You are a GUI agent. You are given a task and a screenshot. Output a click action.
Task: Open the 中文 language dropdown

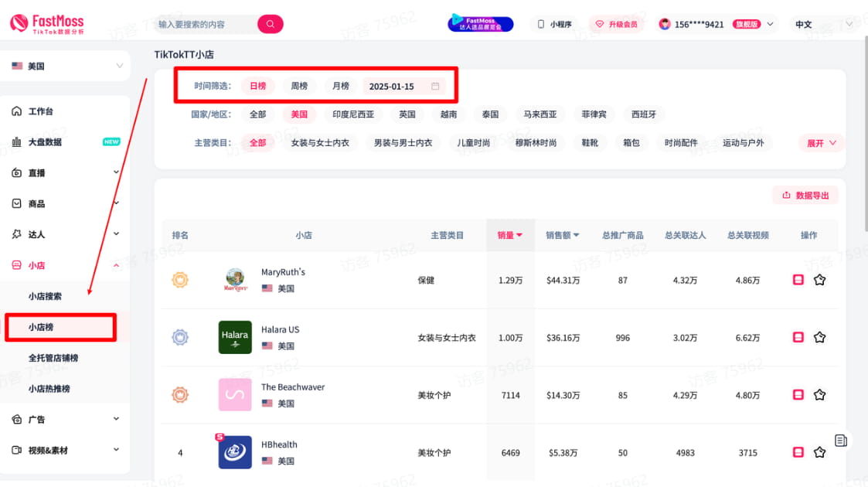click(x=806, y=24)
